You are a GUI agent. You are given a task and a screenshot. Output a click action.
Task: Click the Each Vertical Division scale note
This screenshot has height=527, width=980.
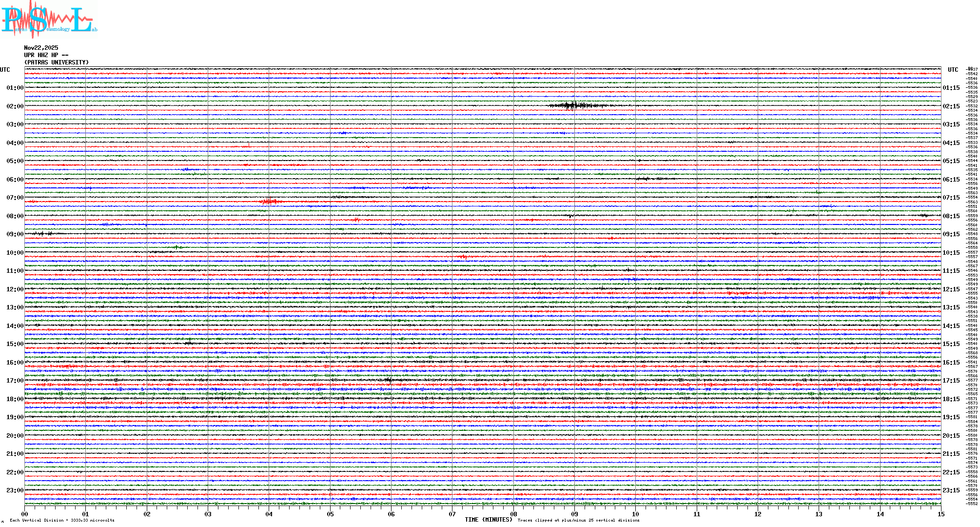tap(62, 520)
